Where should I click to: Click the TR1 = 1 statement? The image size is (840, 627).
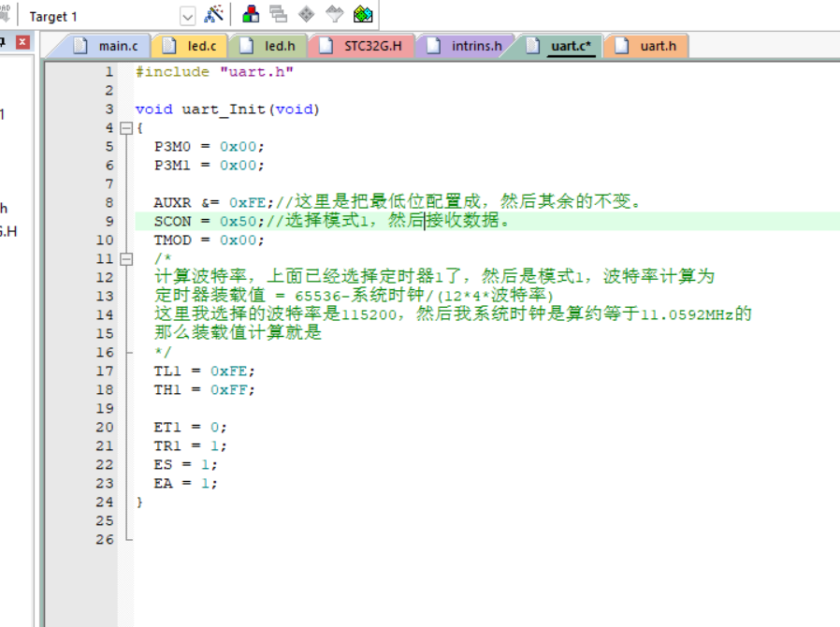point(191,446)
